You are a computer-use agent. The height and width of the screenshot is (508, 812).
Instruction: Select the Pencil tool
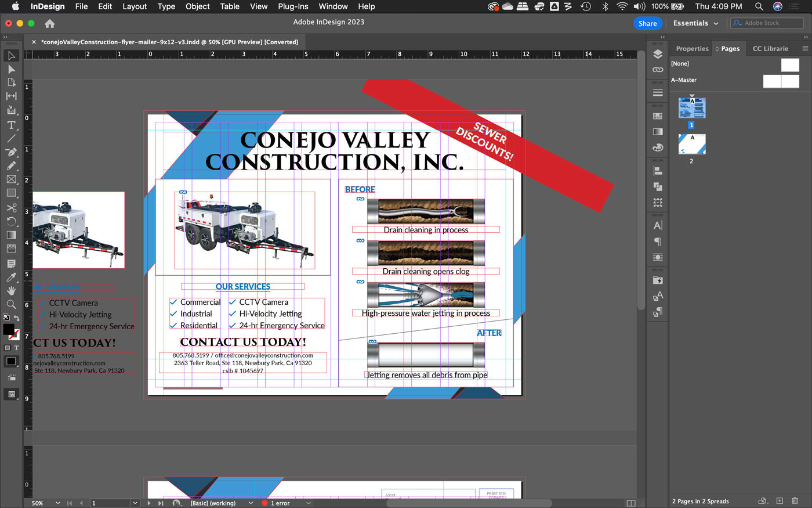(11, 165)
